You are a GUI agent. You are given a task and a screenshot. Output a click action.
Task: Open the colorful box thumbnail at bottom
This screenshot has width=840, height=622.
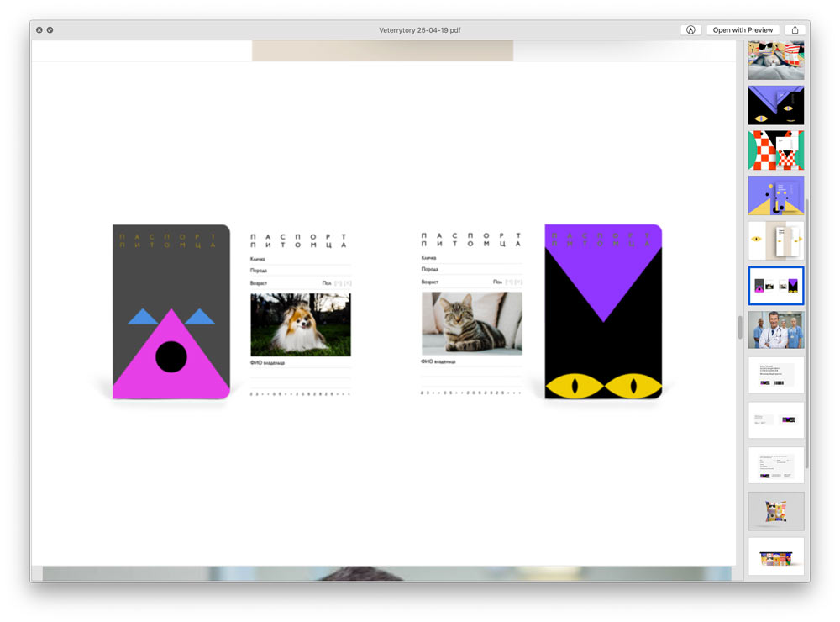pos(775,556)
